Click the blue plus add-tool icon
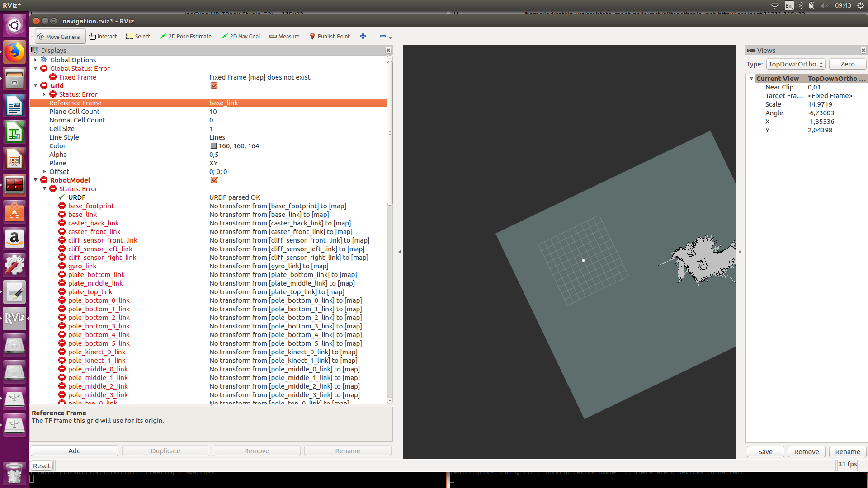 tap(363, 36)
